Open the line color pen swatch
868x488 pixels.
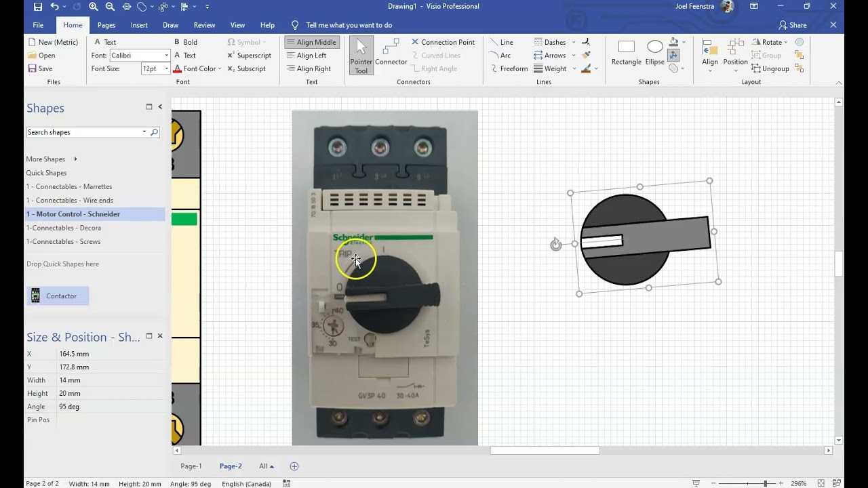click(x=586, y=68)
